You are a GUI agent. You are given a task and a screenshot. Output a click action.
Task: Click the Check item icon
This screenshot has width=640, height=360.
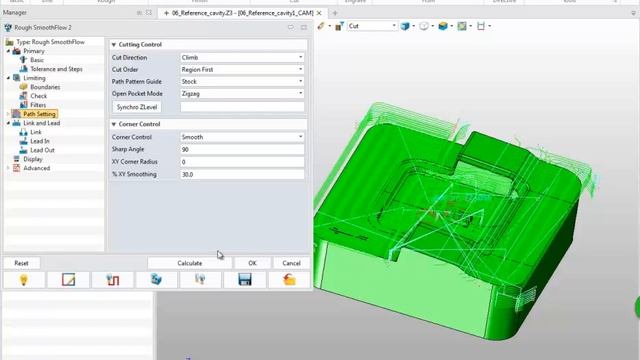tap(24, 96)
